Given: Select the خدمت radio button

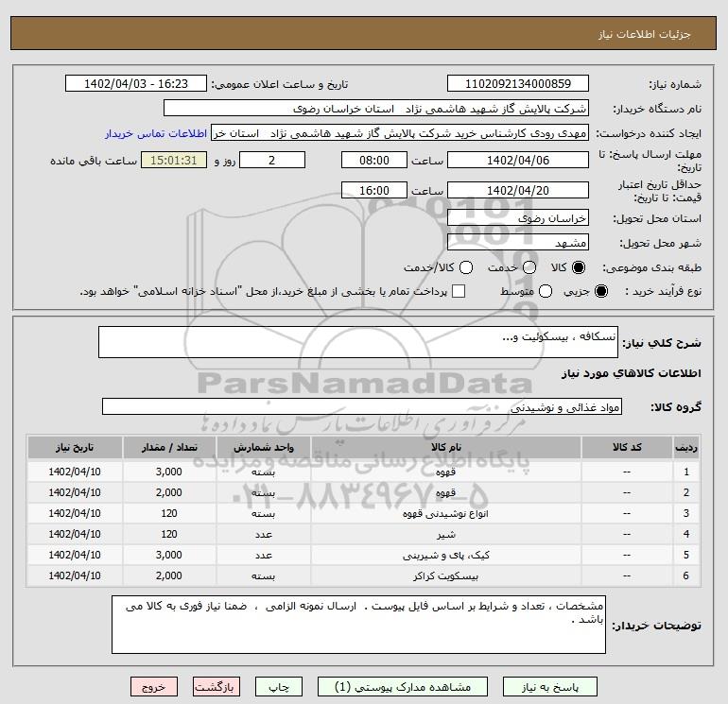Looking at the screenshot, I should click(529, 267).
